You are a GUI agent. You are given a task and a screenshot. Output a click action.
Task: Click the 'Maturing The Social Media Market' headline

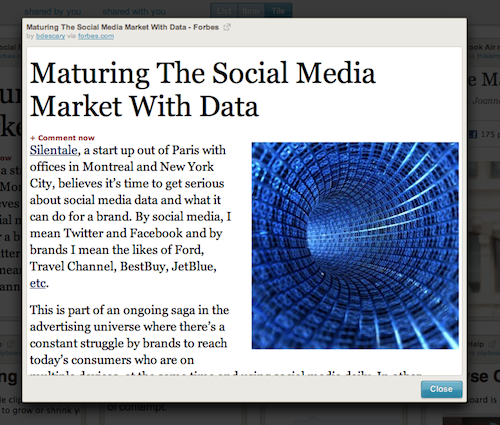pos(203,89)
